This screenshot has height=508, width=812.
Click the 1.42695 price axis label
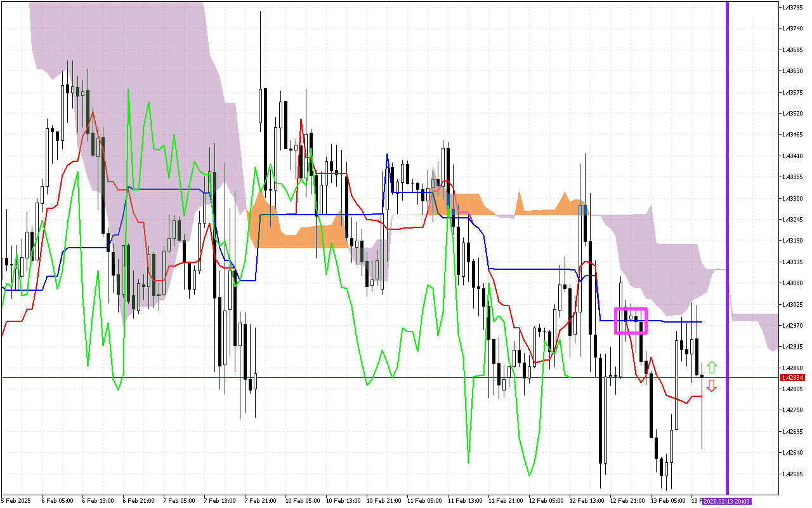point(792,432)
